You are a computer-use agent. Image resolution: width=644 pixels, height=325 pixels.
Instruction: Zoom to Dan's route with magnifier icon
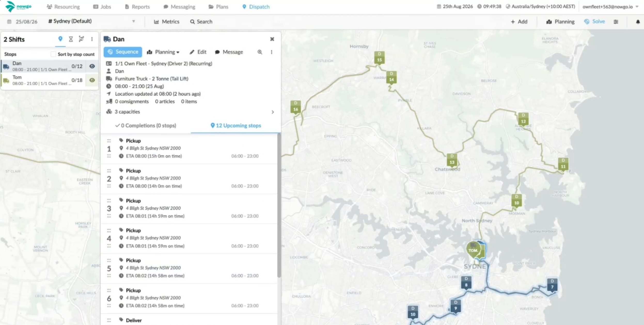pyautogui.click(x=260, y=52)
